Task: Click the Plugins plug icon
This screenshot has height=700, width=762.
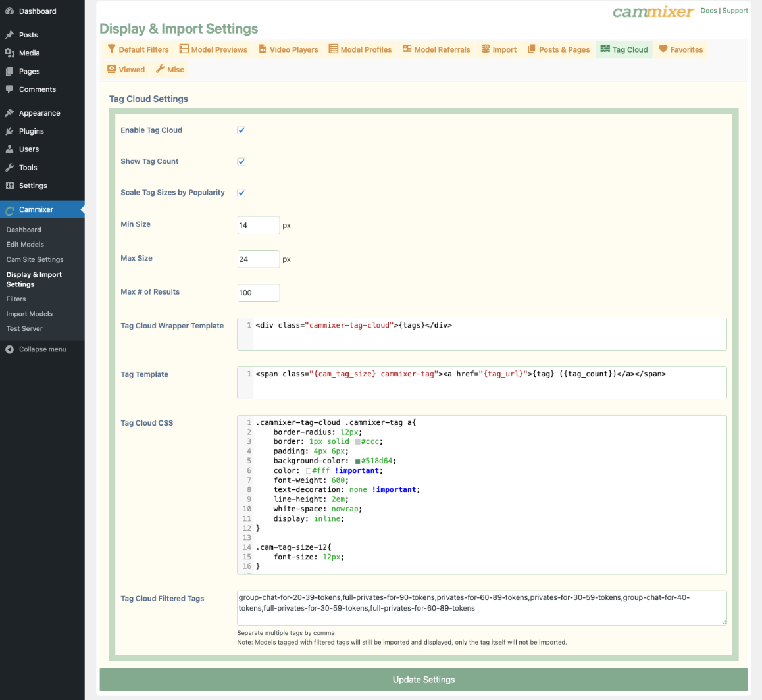Action: [9, 131]
